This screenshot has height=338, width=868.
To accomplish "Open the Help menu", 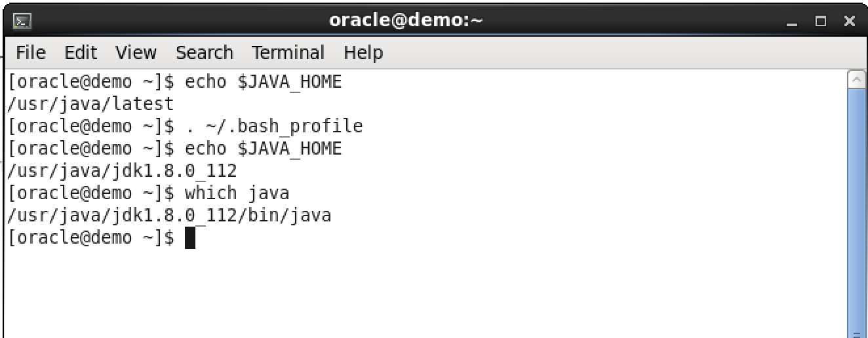I will 363,52.
